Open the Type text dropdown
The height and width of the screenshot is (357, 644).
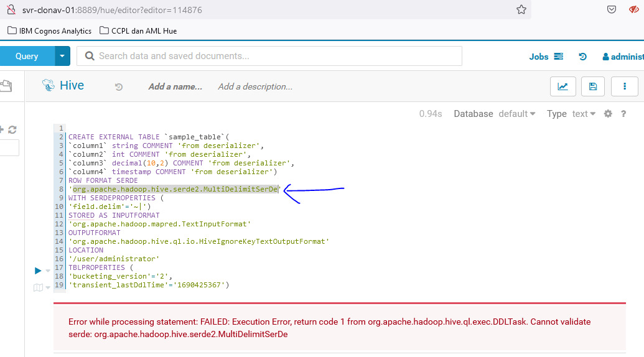pyautogui.click(x=583, y=114)
